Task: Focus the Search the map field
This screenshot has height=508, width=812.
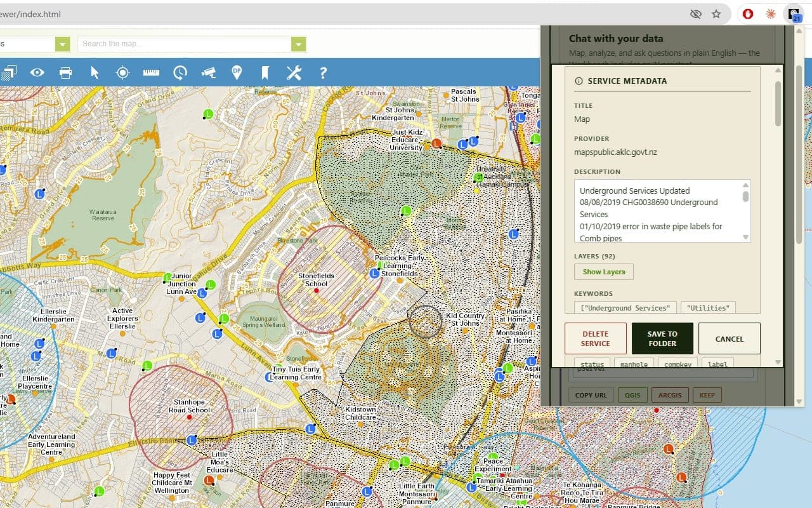Action: 184,44
